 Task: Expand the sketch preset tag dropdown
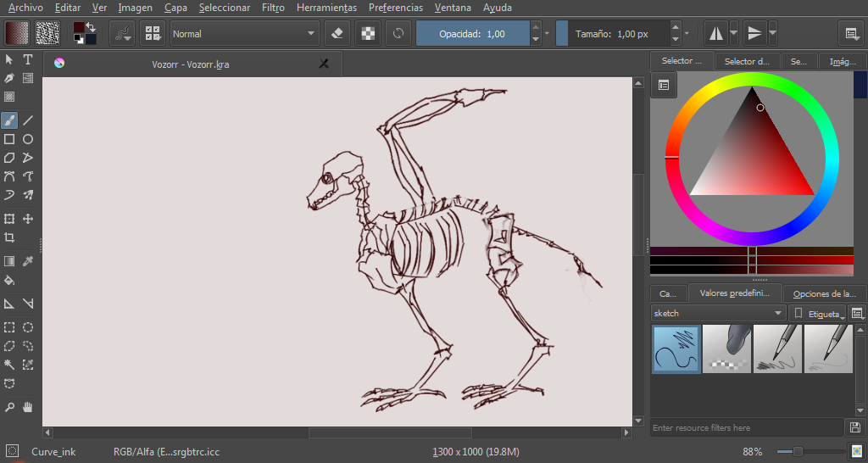click(718, 314)
